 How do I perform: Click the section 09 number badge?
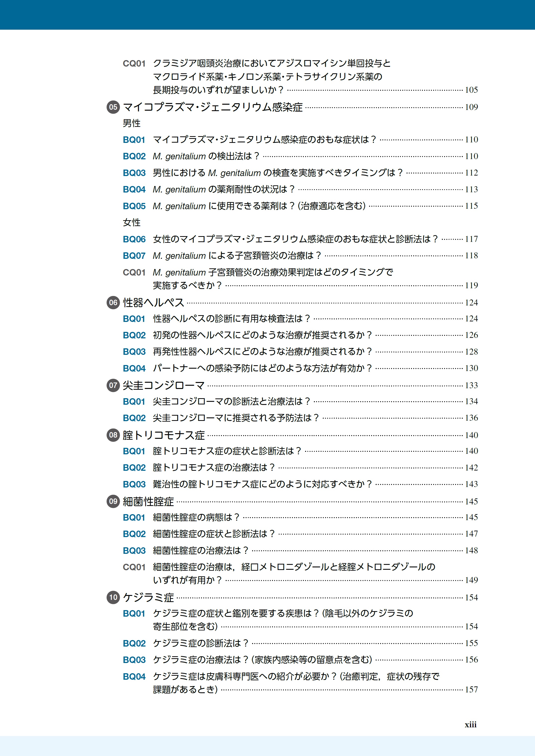point(113,501)
